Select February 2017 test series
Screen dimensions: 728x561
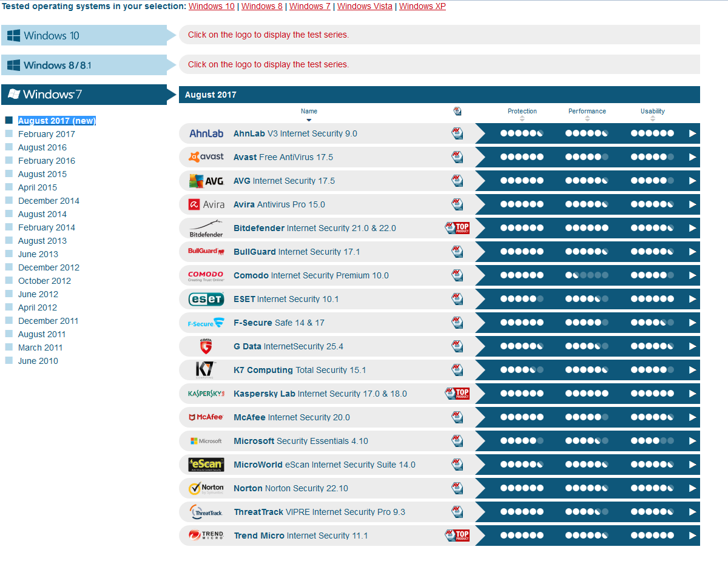click(x=47, y=134)
